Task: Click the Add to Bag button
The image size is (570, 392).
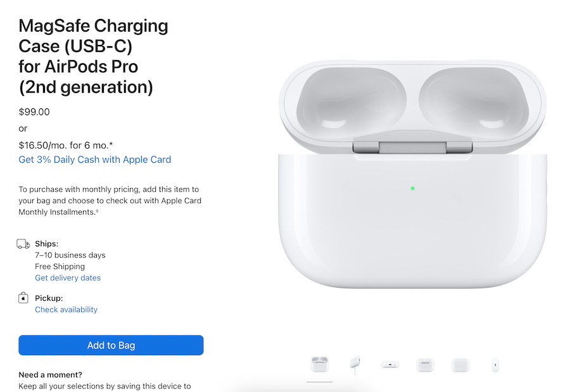Action: (111, 345)
